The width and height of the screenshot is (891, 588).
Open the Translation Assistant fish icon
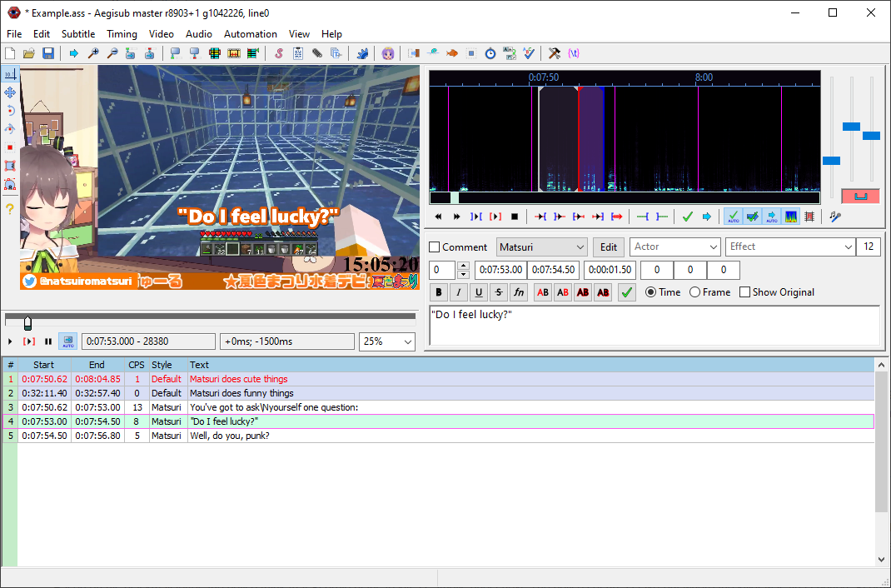pyautogui.click(x=452, y=53)
